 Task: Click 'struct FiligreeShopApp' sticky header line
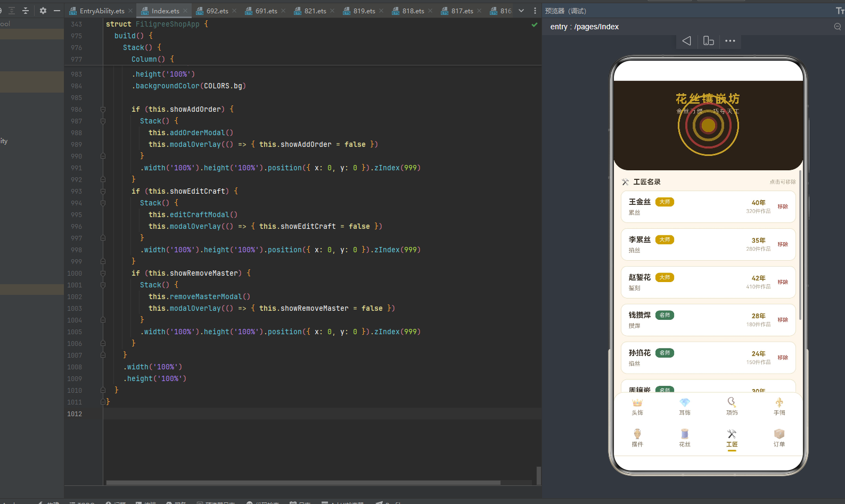pos(157,24)
